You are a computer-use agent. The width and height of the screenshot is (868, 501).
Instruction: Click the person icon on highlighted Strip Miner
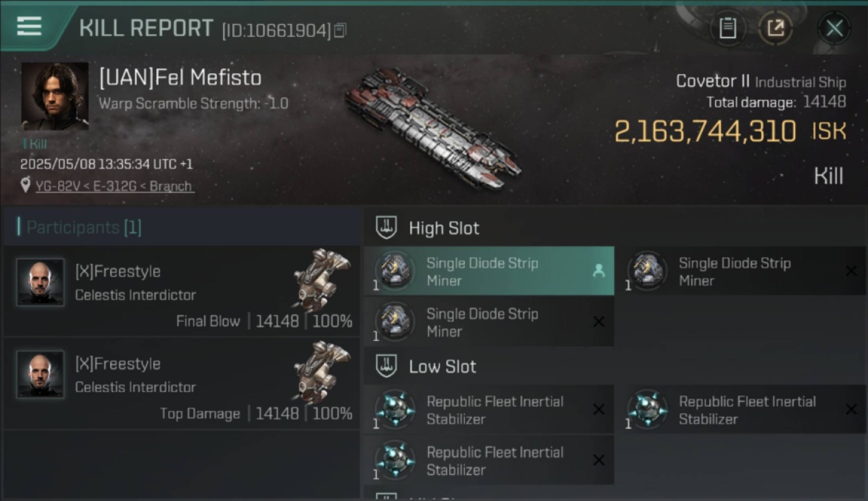pyautogui.click(x=598, y=271)
